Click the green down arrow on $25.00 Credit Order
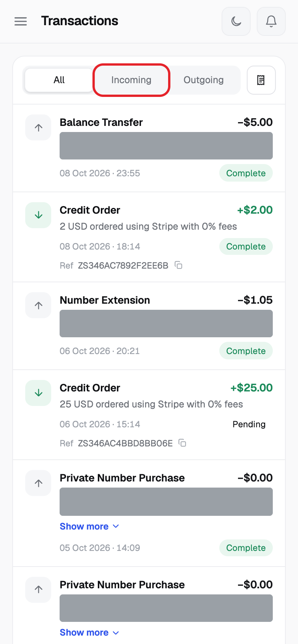 click(x=38, y=393)
